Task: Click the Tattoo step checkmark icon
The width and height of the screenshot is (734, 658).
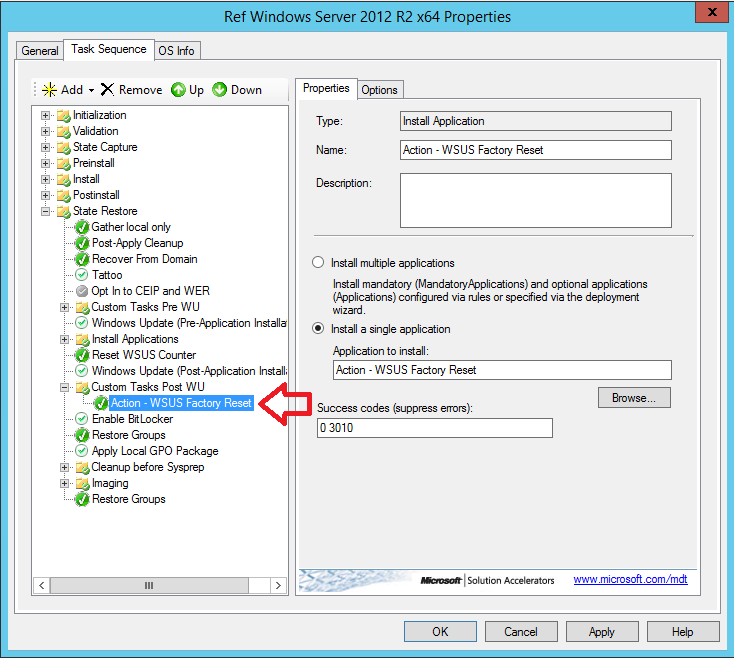Action: point(82,275)
